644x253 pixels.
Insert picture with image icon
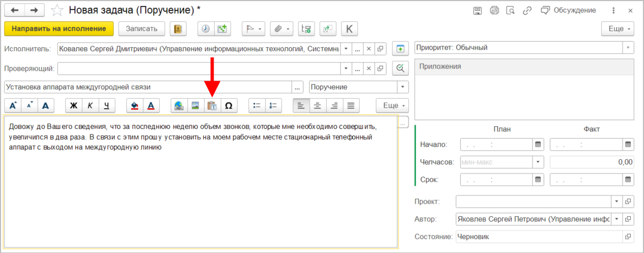[x=196, y=105]
